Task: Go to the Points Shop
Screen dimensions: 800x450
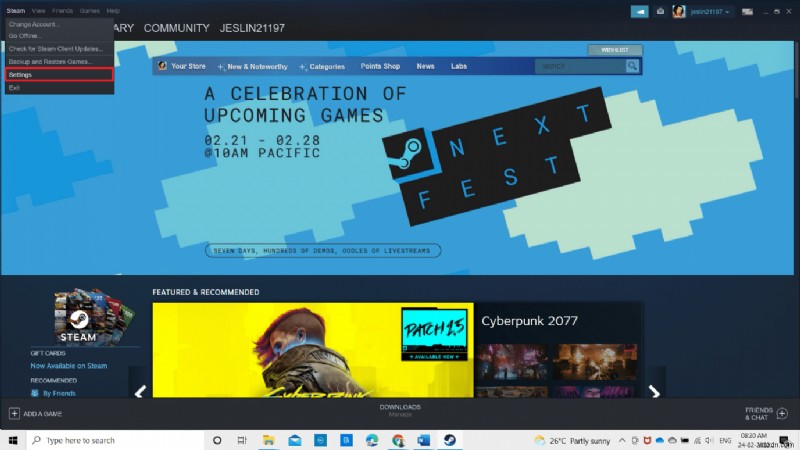Action: point(380,66)
